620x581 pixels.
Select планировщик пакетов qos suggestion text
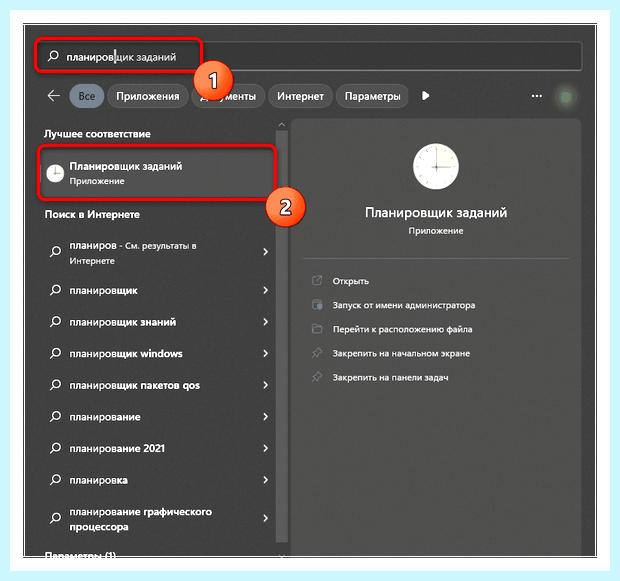(x=134, y=385)
